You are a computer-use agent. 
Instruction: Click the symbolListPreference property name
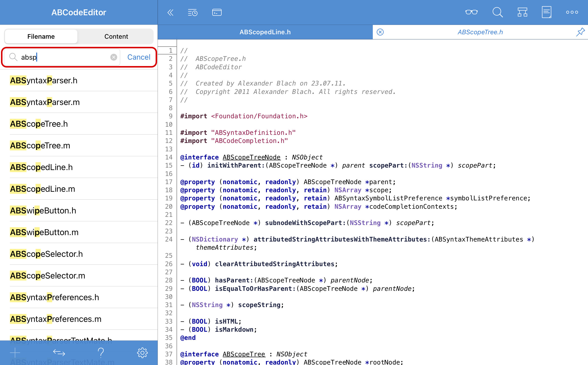click(x=489, y=198)
